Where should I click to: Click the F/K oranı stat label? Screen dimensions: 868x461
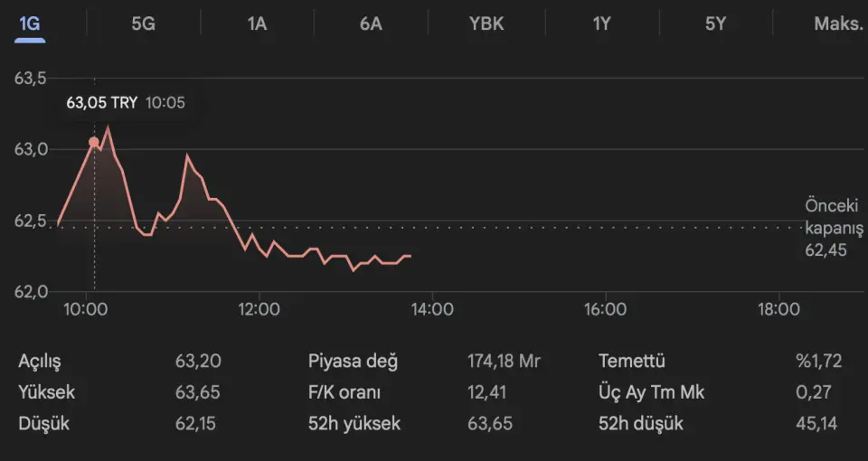click(344, 392)
